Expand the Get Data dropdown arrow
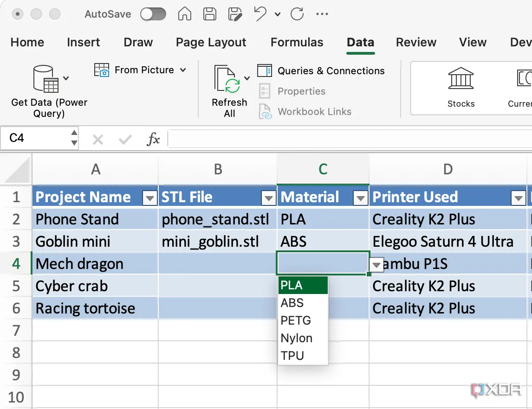This screenshot has height=409, width=532. pyautogui.click(x=66, y=78)
